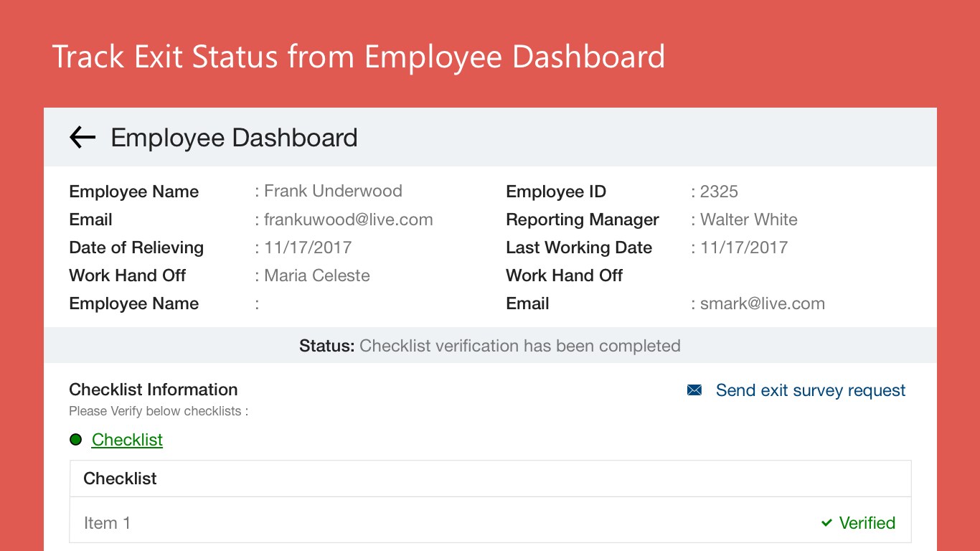The height and width of the screenshot is (551, 980).
Task: Select Item 1 in the checklist
Action: point(108,523)
